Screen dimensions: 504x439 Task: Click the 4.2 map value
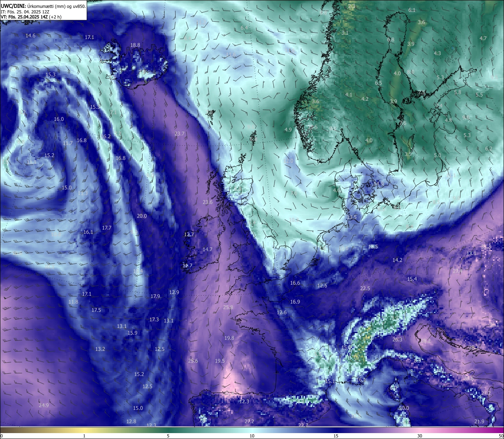click(x=365, y=99)
